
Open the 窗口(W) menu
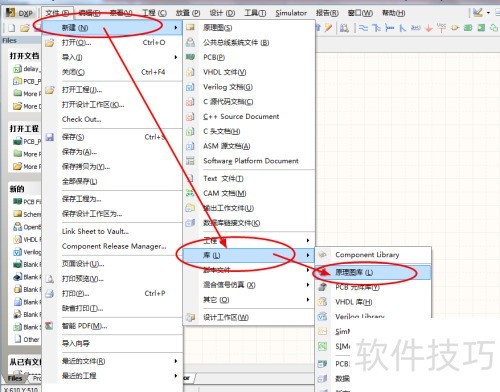(360, 13)
